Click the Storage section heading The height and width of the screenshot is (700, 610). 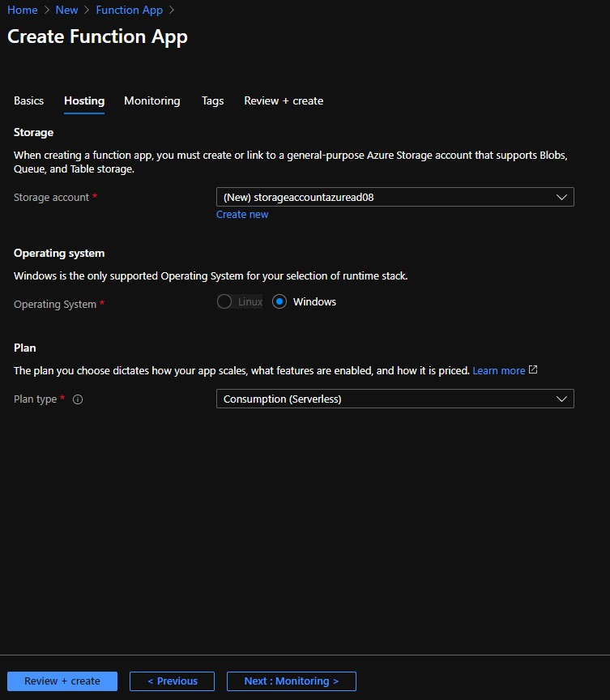pos(33,133)
